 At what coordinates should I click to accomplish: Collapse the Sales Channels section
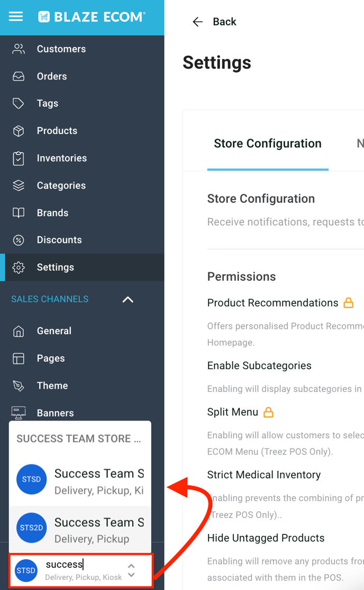click(x=128, y=299)
